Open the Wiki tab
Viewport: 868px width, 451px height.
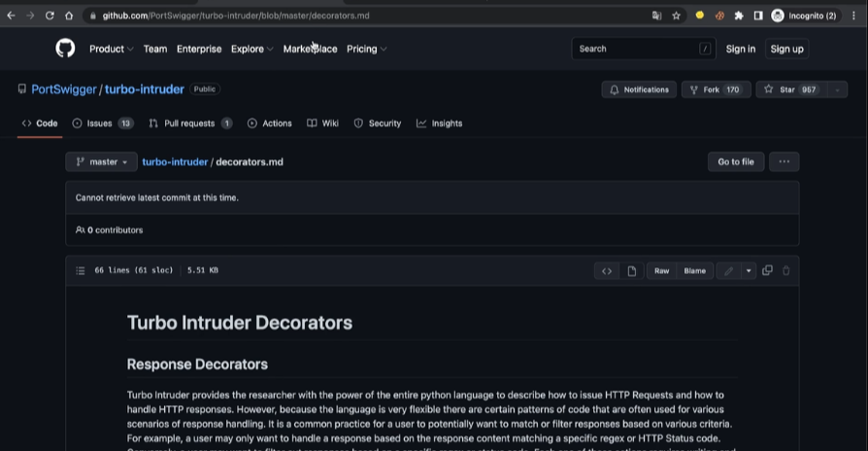(x=322, y=123)
